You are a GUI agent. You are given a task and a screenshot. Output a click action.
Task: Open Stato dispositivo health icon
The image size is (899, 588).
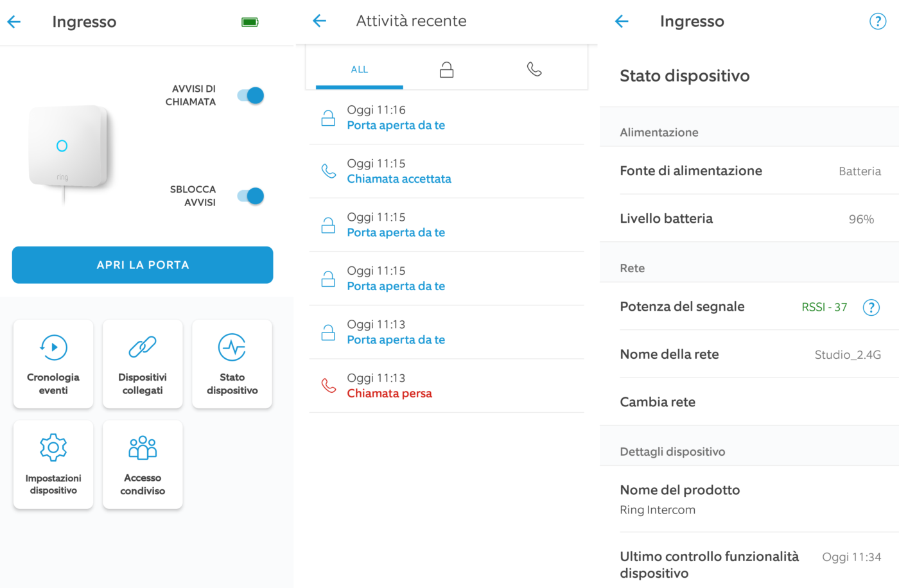click(x=232, y=348)
